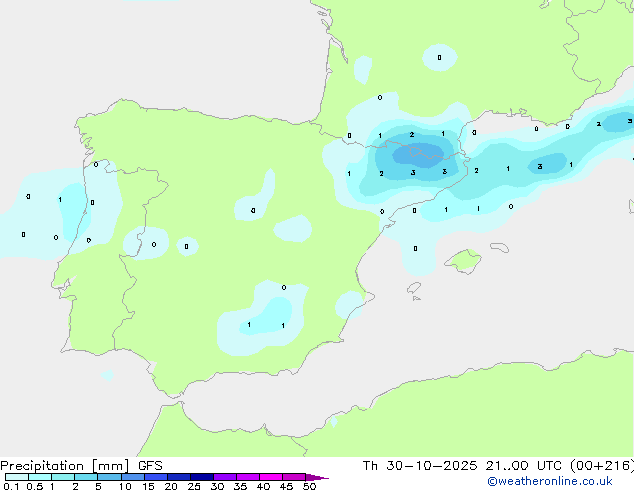Select the 45–50 mm legend swatch
The width and height of the screenshot is (634, 490).
click(294, 477)
